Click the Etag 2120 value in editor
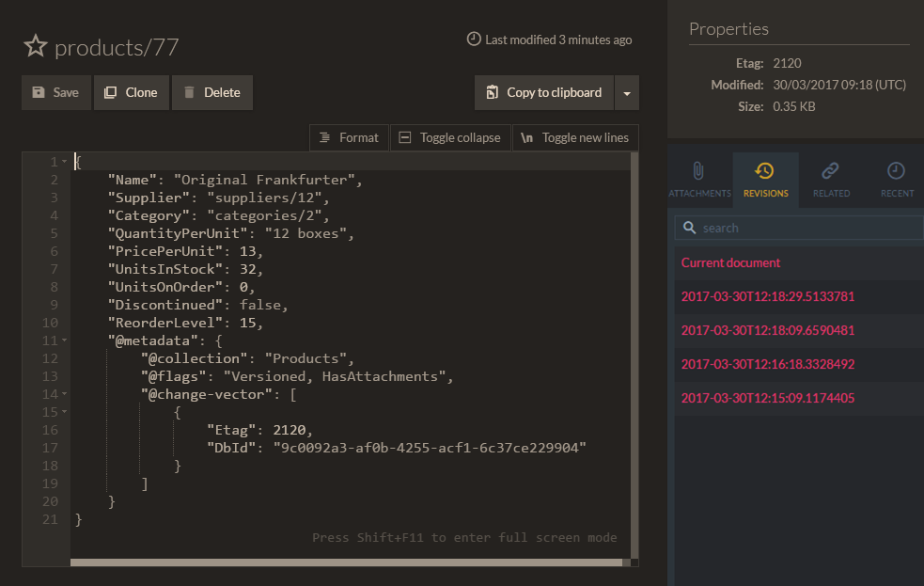 tap(290, 430)
